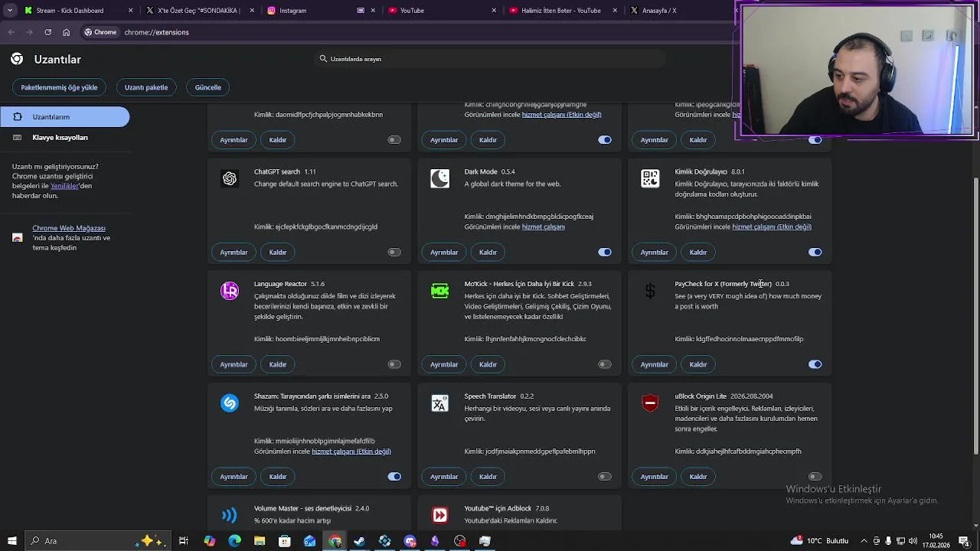
Task: Switch to the first YouTube tab
Action: [x=442, y=11]
